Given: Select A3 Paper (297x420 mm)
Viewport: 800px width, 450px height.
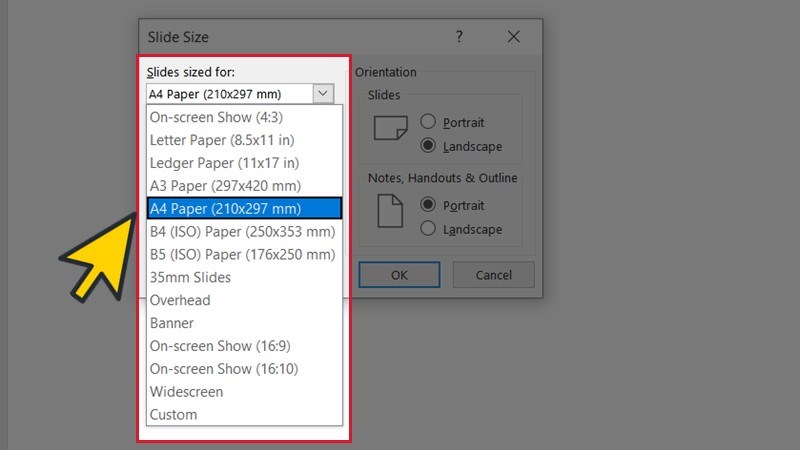Looking at the screenshot, I should point(244,186).
